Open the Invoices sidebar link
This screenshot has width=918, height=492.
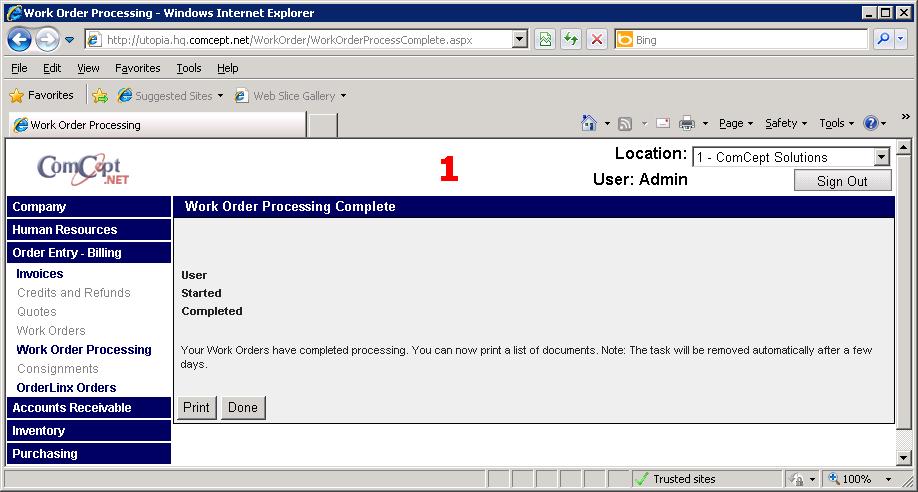[x=40, y=274]
